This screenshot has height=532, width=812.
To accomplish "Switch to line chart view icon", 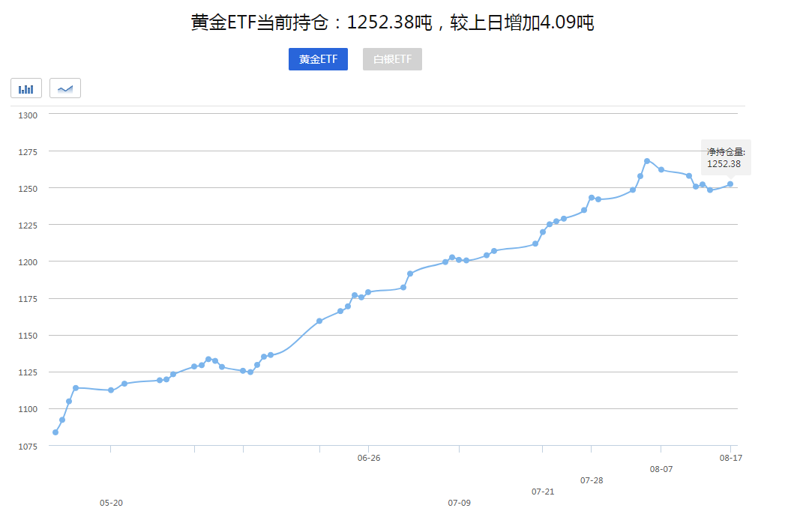I will coord(65,88).
